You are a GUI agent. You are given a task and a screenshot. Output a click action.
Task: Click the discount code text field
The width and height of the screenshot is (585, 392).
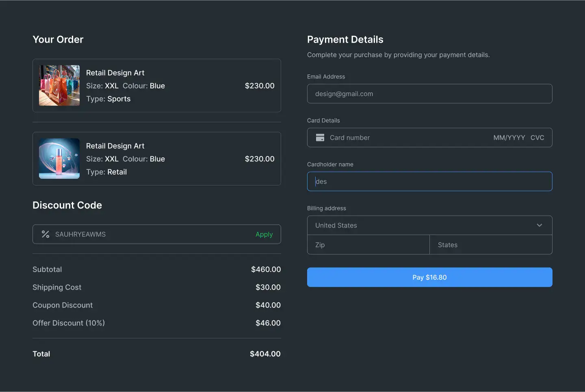coord(150,234)
